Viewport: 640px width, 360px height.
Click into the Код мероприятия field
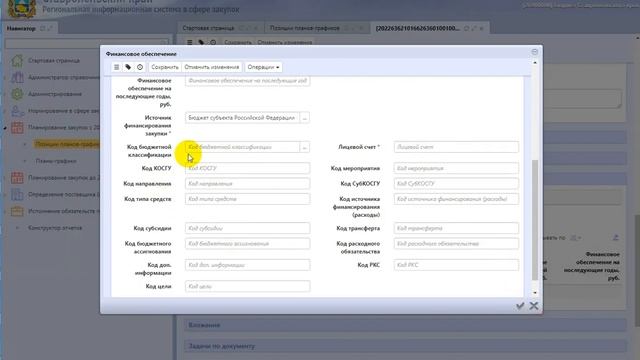pyautogui.click(x=456, y=168)
